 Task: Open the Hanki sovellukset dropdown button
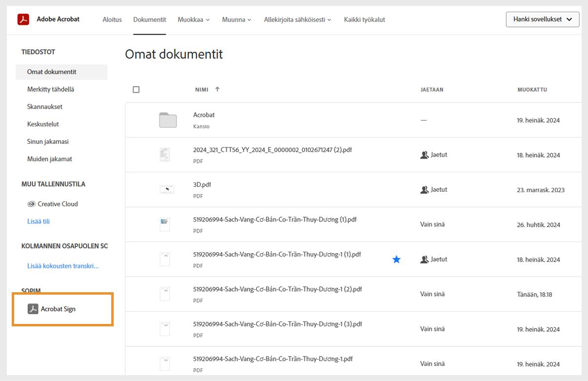click(542, 20)
